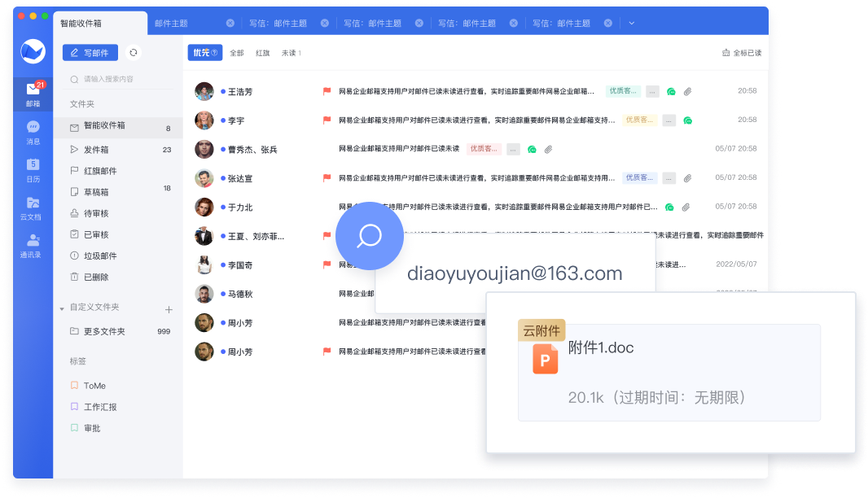Open the 消息 messages sidebar icon
868x498 pixels.
coord(33,132)
